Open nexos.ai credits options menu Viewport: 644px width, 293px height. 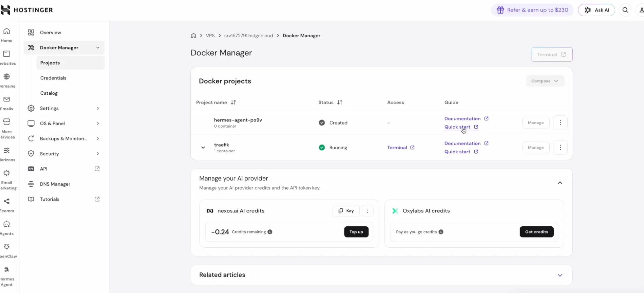pyautogui.click(x=367, y=211)
